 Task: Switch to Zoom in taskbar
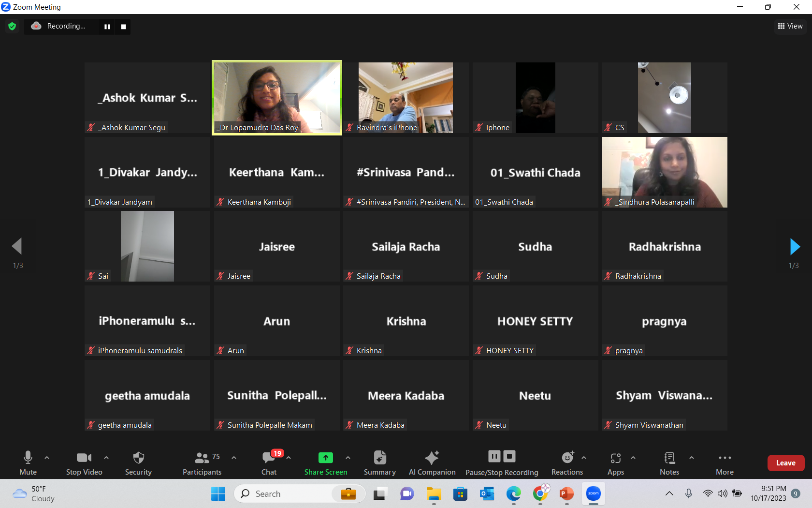click(x=594, y=494)
